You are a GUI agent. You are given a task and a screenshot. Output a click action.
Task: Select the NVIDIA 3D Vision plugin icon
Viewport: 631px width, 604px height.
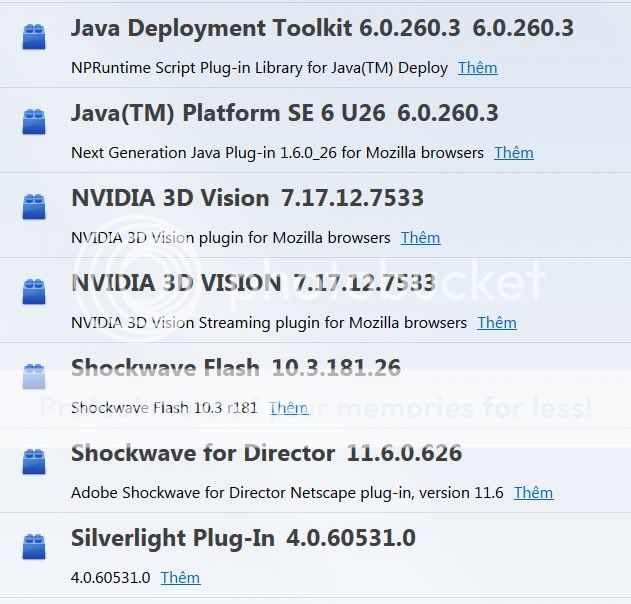click(34, 206)
